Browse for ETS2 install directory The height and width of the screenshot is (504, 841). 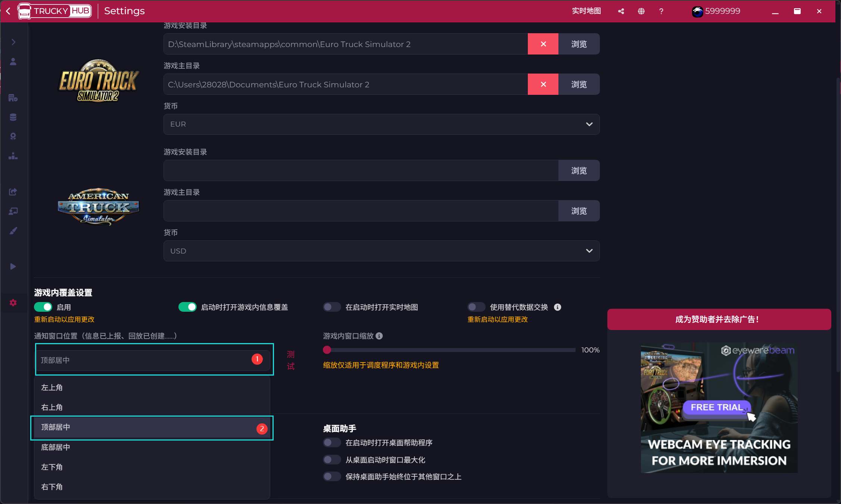tap(579, 44)
